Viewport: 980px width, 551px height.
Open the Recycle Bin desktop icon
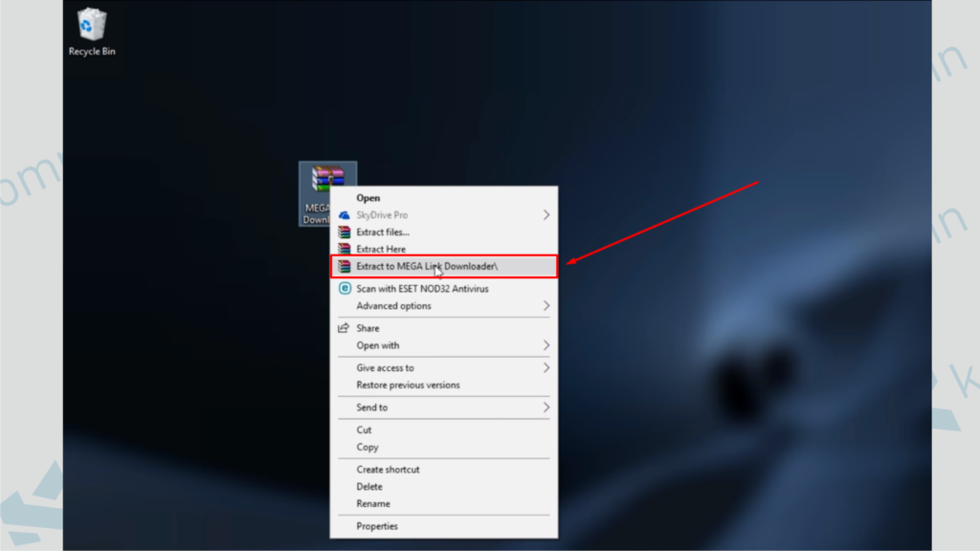point(92,26)
